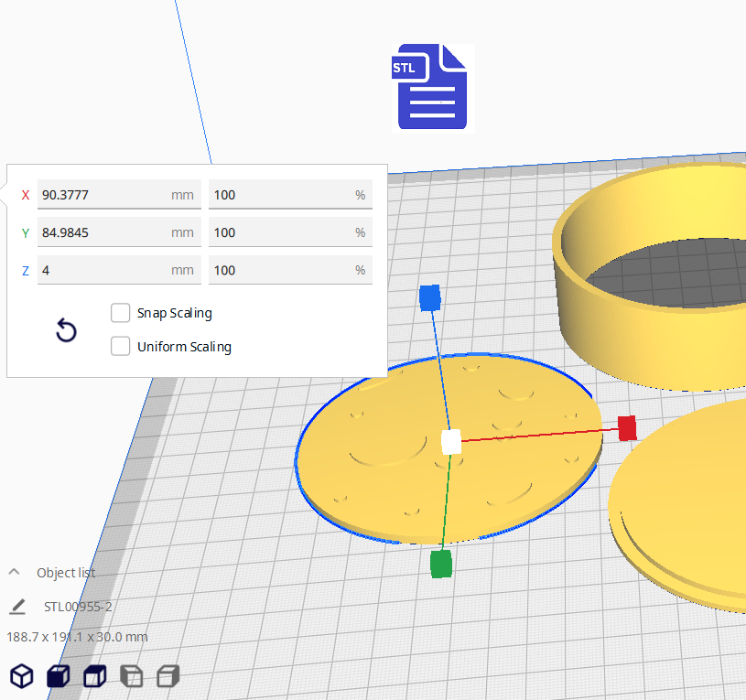Collapse the Object list chevron
The width and height of the screenshot is (746, 700).
(x=15, y=572)
